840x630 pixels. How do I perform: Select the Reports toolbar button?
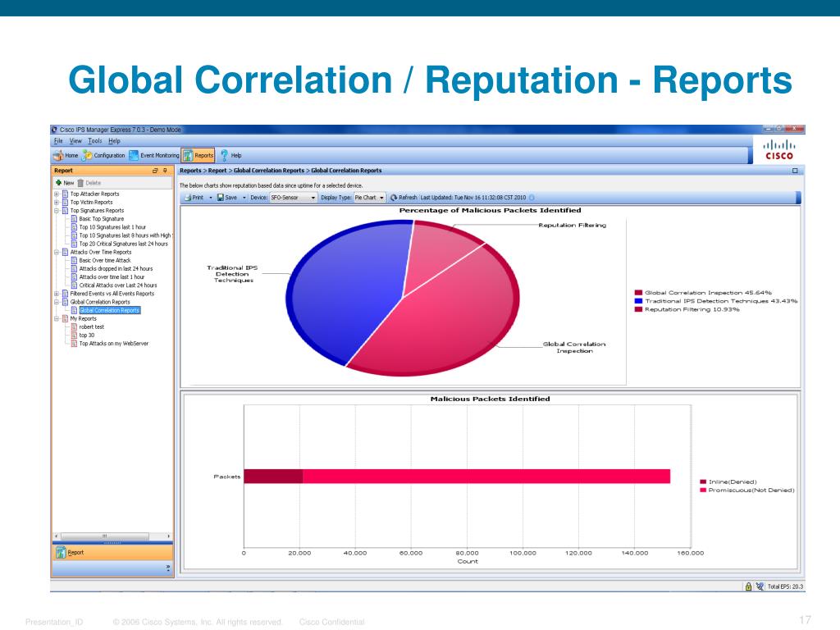pos(198,155)
